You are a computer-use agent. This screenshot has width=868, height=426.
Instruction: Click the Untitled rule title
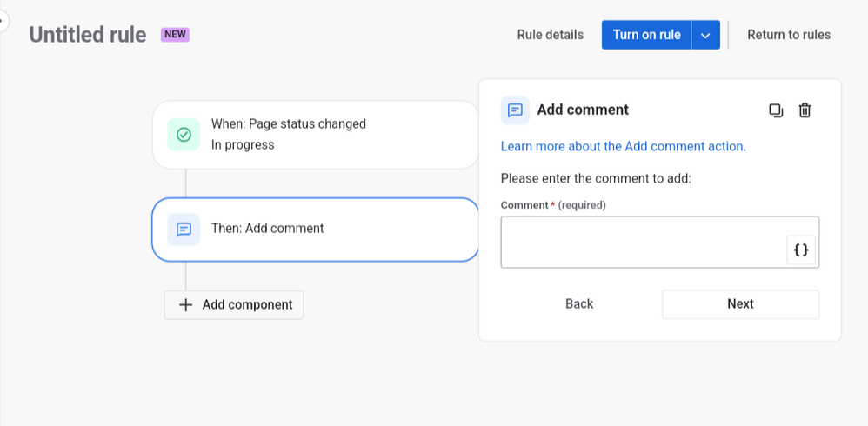pos(88,36)
